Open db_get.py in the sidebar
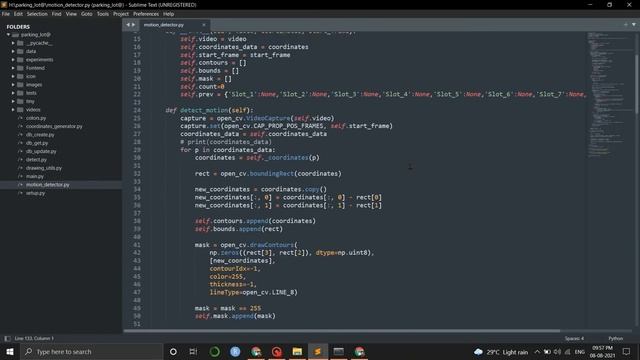This screenshot has width=640, height=360. [37, 143]
